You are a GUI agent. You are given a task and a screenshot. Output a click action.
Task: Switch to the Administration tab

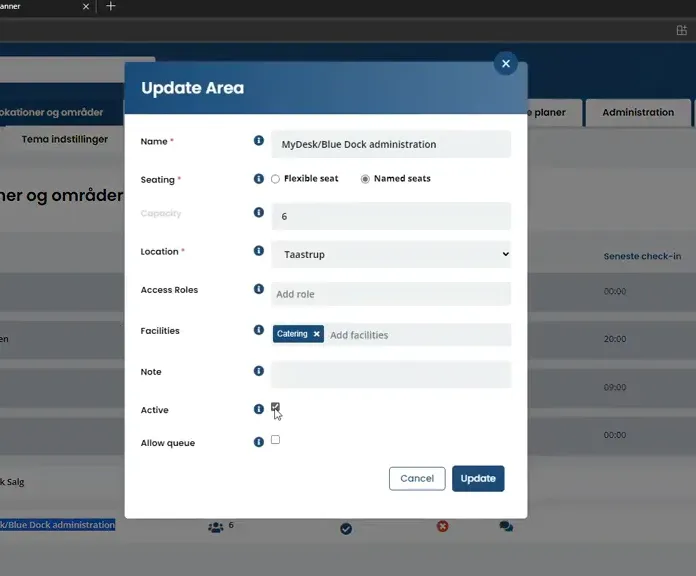tap(638, 112)
